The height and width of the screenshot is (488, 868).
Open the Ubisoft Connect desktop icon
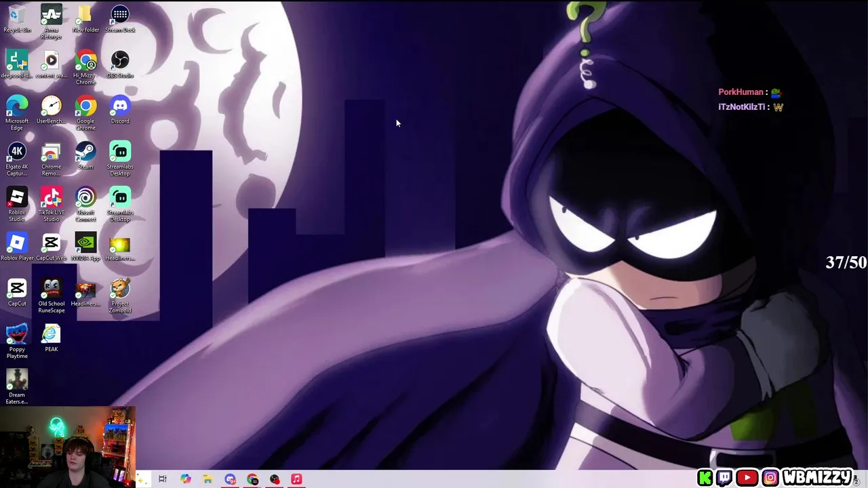click(85, 204)
